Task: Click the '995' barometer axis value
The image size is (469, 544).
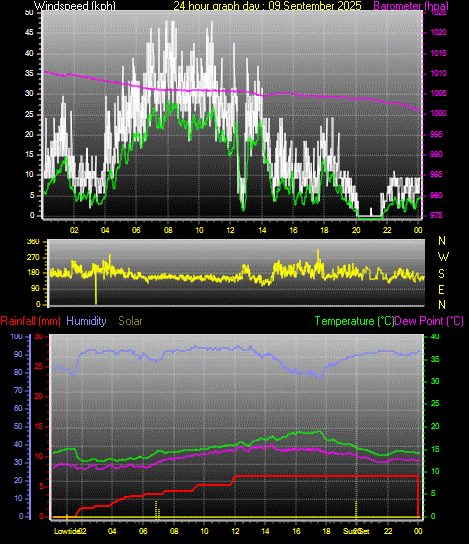Action: tap(437, 134)
